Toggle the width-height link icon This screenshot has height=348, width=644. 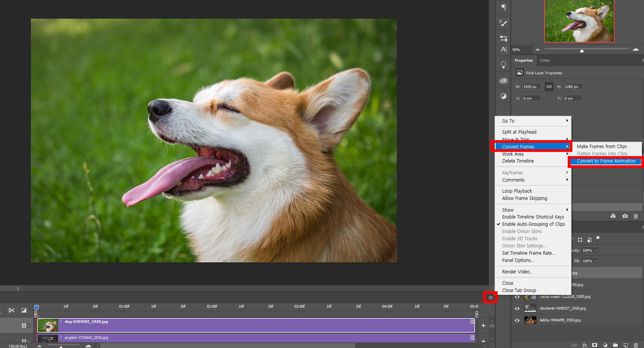(x=549, y=87)
